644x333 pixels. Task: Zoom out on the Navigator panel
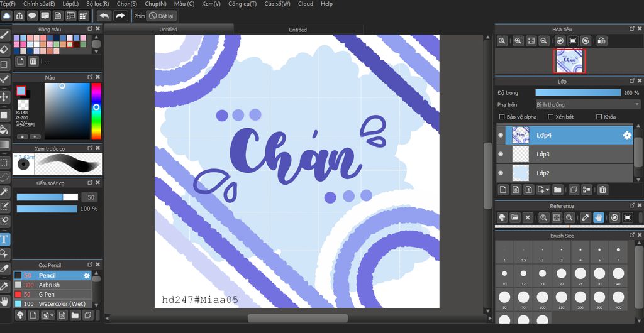[x=543, y=41]
